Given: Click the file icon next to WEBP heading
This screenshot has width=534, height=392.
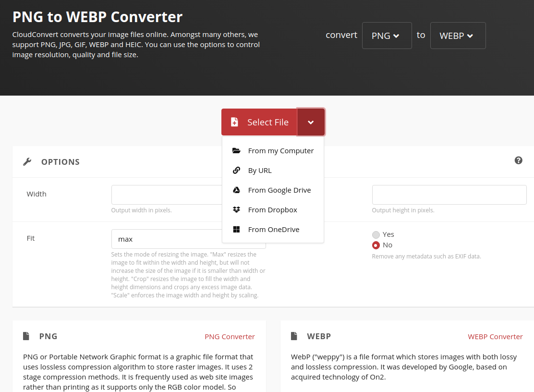Looking at the screenshot, I should (x=294, y=336).
